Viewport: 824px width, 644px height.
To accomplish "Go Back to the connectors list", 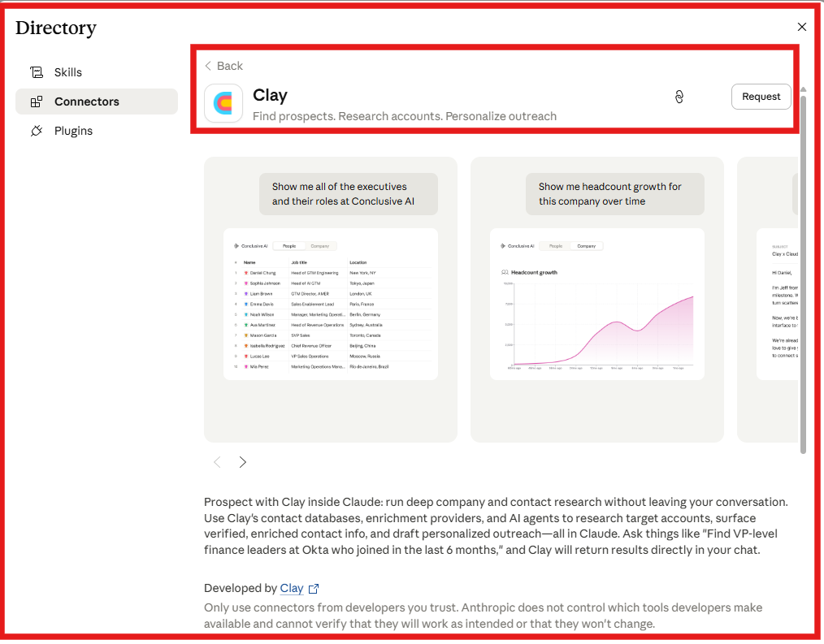I will [x=223, y=66].
